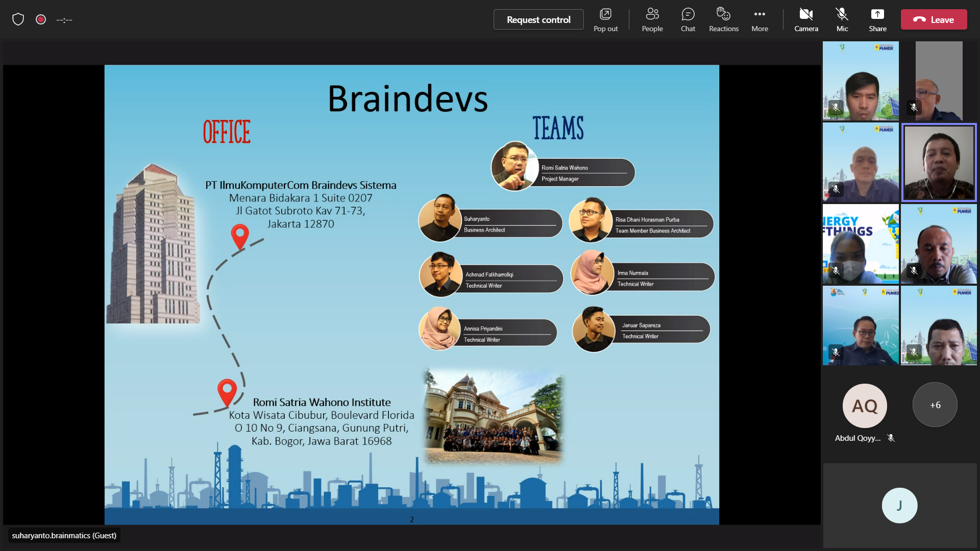Click the red recording indicator icon
This screenshot has width=980, height=551.
41,19
